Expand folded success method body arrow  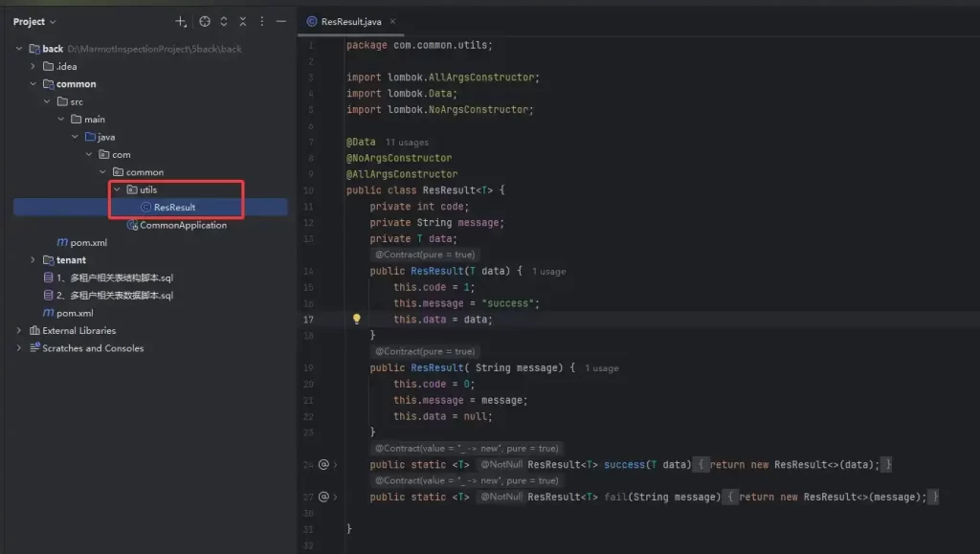point(335,465)
